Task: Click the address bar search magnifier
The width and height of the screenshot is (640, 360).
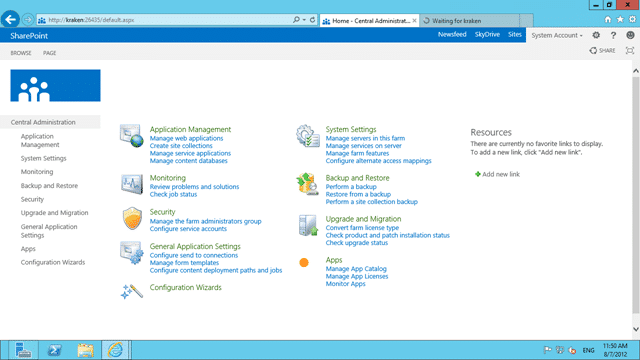Action: pyautogui.click(x=296, y=20)
